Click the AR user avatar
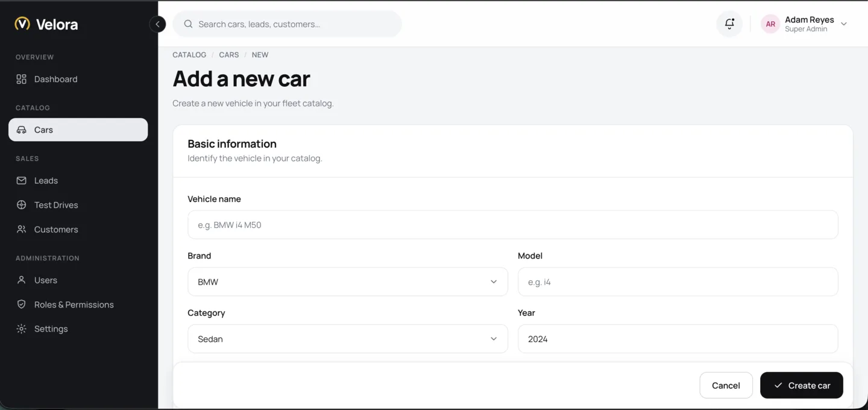Screen dimensions: 868x410 (770, 24)
